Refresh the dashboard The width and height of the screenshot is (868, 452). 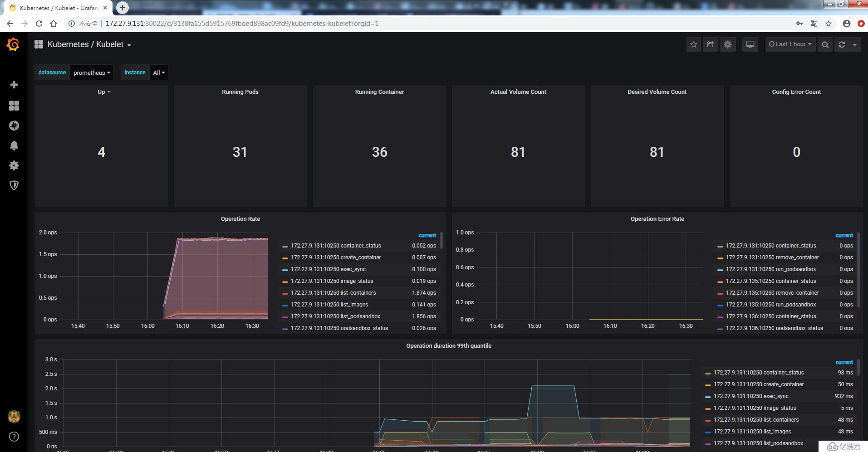[842, 44]
